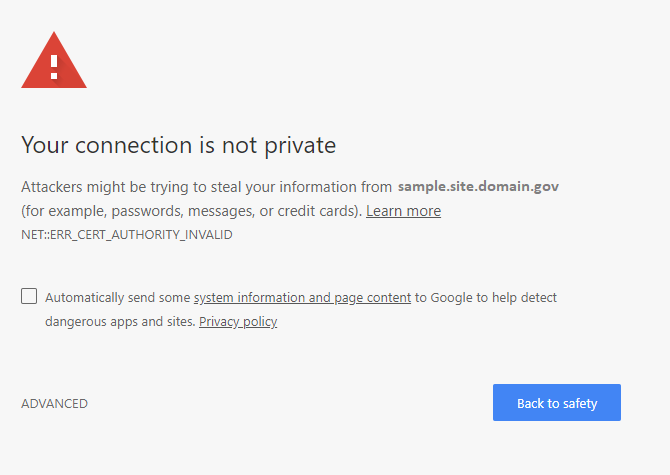Click the sample.site.domain.gov domain name
Viewport: 670px width, 475px height.
point(478,186)
